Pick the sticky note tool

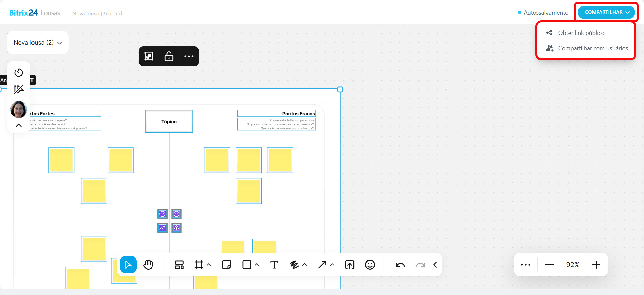pyautogui.click(x=227, y=265)
